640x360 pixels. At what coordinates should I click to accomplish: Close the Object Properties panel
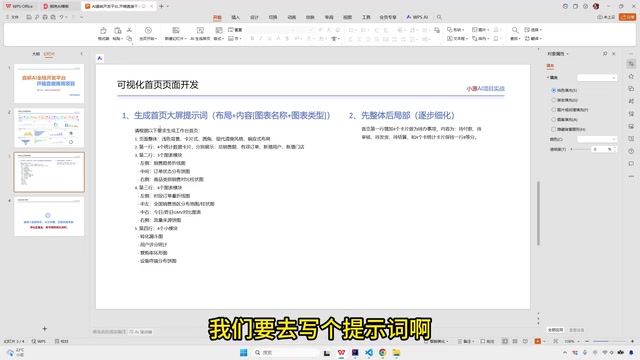point(613,53)
